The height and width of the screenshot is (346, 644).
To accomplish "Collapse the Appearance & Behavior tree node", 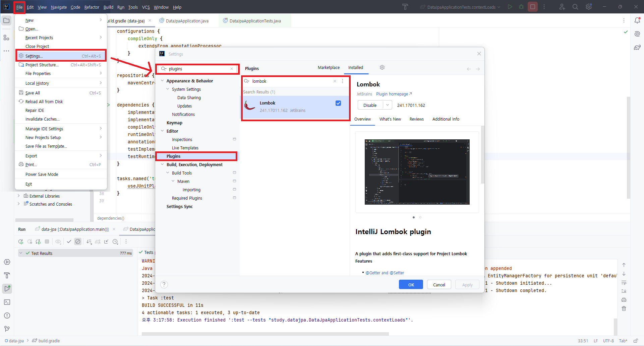I will (163, 81).
